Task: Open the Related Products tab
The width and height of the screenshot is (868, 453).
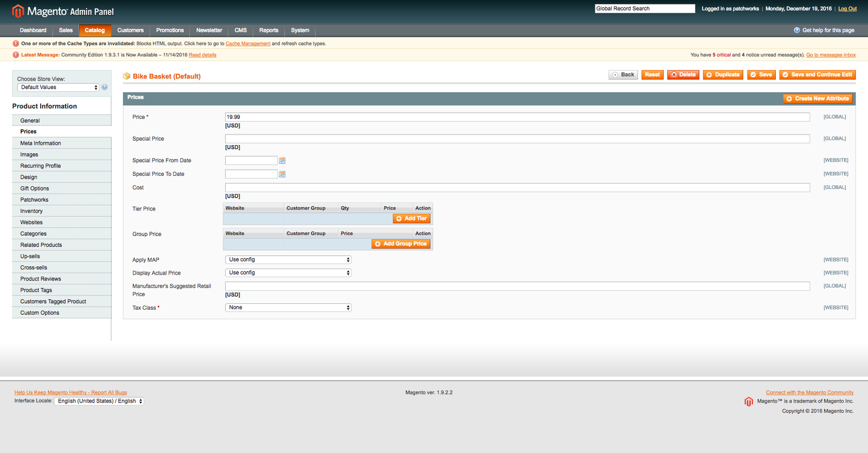Action: pyautogui.click(x=62, y=245)
